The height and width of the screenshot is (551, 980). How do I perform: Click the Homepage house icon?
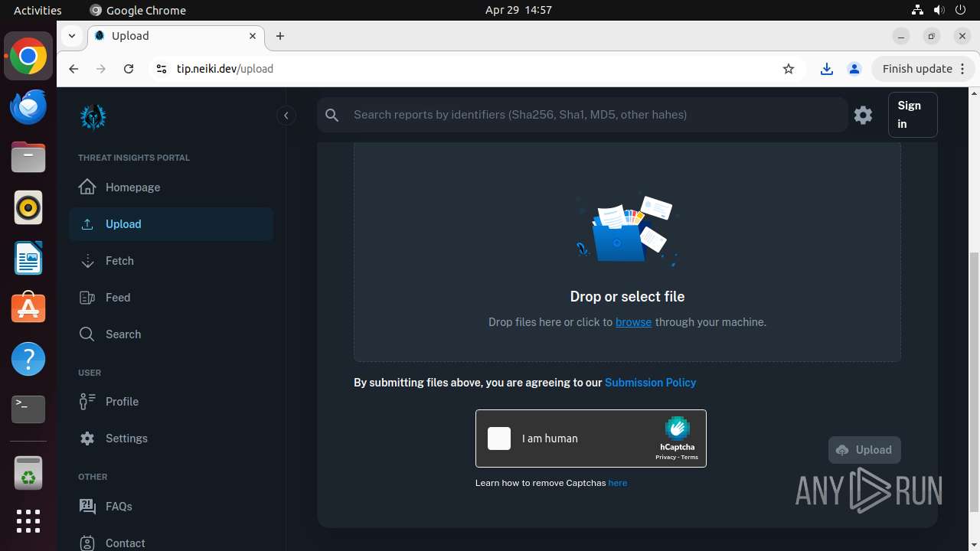87,187
